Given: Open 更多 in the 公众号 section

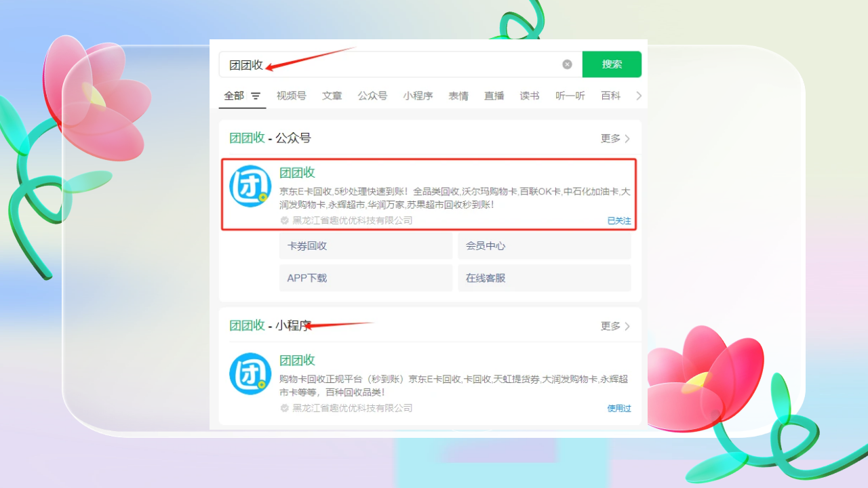Looking at the screenshot, I should [x=615, y=138].
